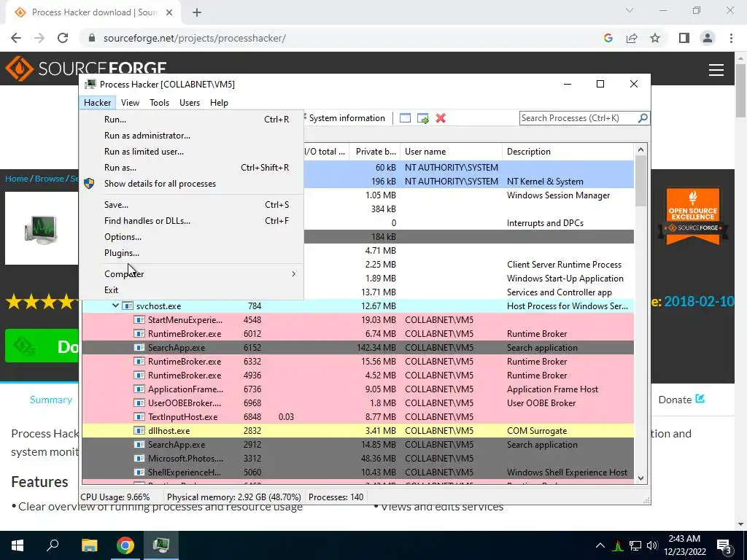This screenshot has width=747, height=560.
Task: Click CPU Usage status bar entry
Action: 115,497
